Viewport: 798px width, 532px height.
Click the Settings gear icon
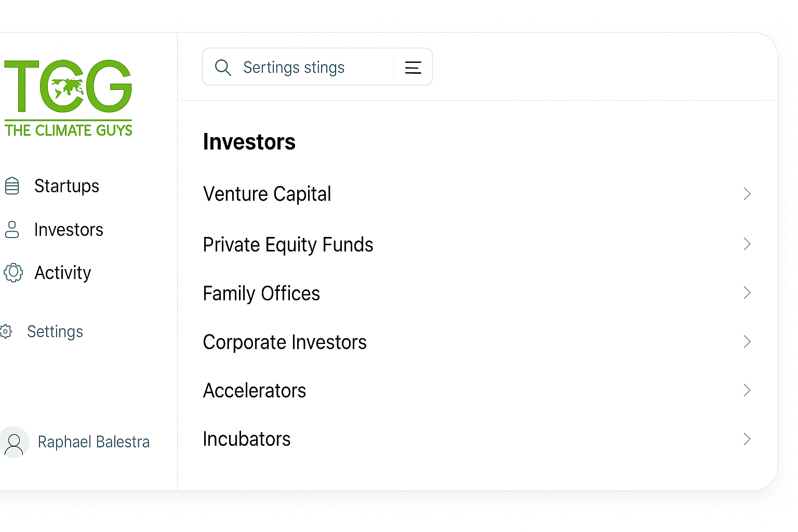tap(6, 331)
